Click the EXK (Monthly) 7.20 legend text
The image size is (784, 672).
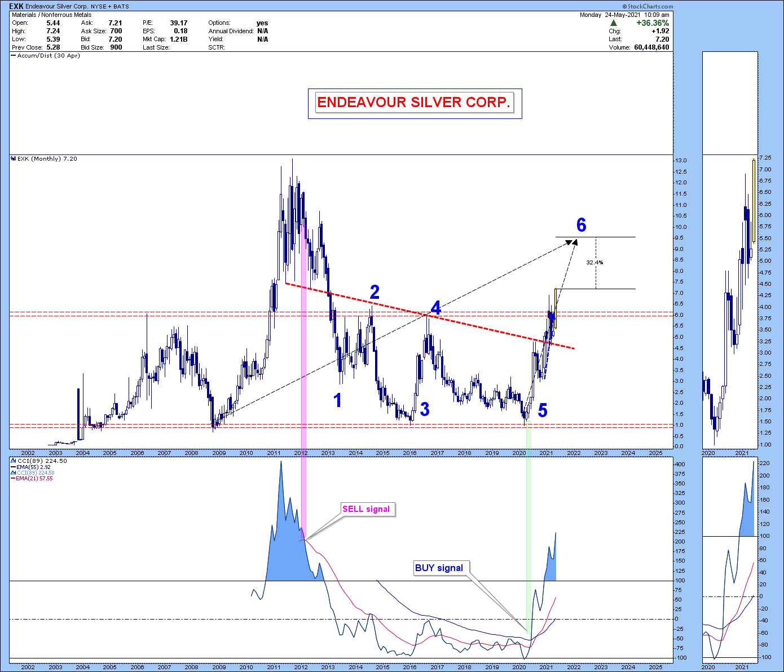(x=47, y=159)
